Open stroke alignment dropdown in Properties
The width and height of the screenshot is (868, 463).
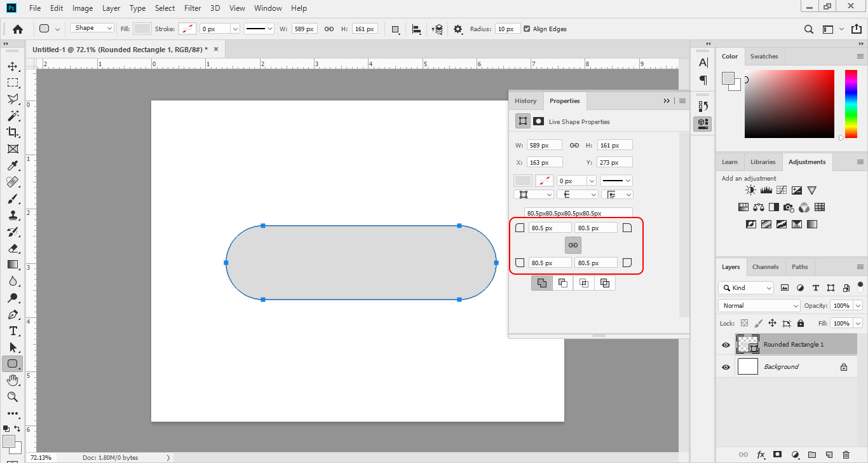coord(533,194)
